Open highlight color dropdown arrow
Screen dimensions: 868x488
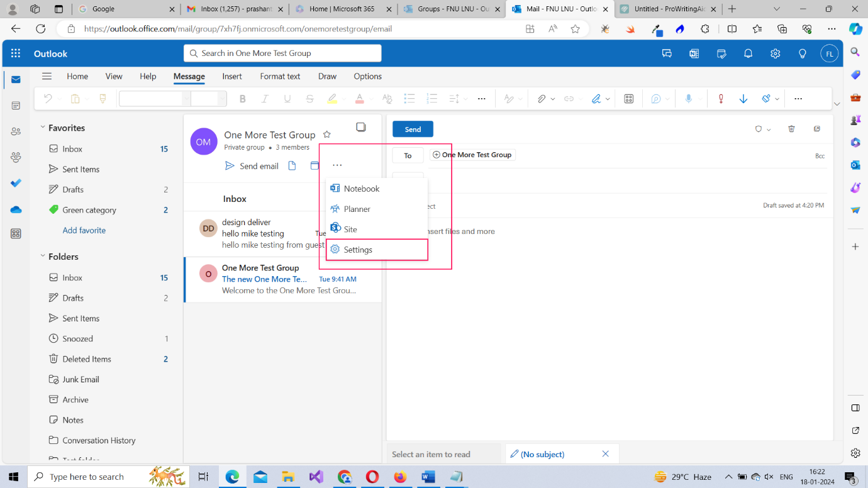tap(343, 99)
